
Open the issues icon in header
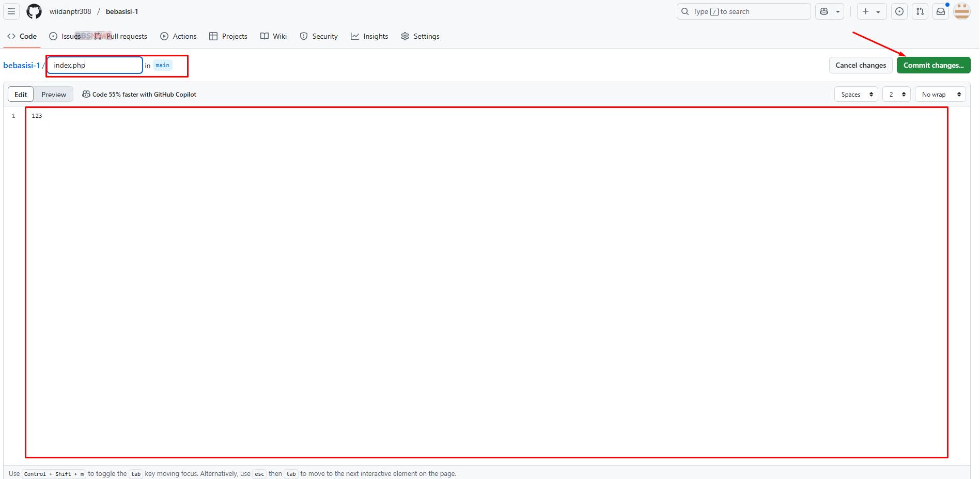click(899, 11)
